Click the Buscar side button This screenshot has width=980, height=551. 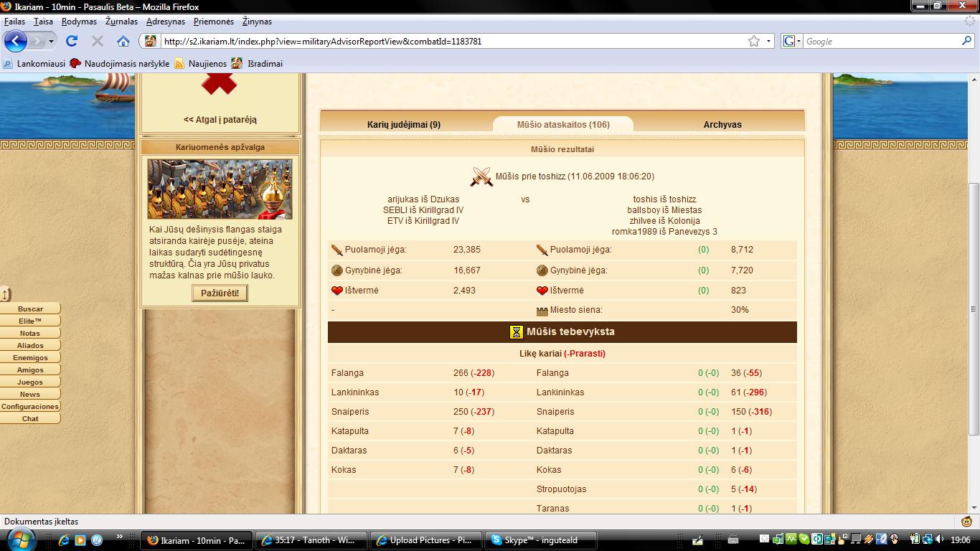pyautogui.click(x=30, y=309)
